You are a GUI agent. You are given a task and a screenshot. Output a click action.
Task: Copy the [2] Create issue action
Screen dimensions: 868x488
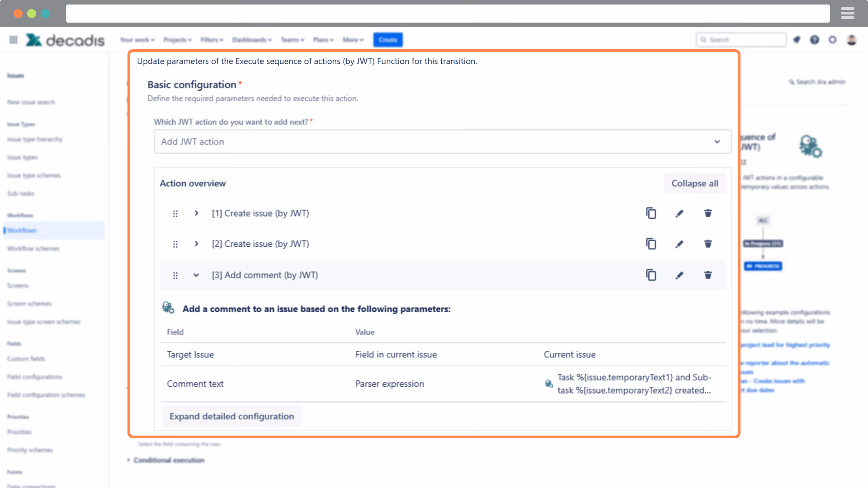click(651, 244)
